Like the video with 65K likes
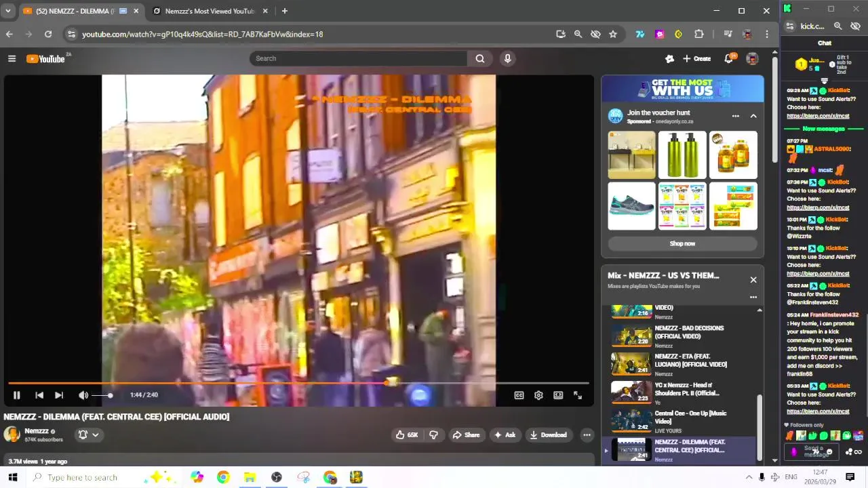The image size is (868, 488). point(407,434)
